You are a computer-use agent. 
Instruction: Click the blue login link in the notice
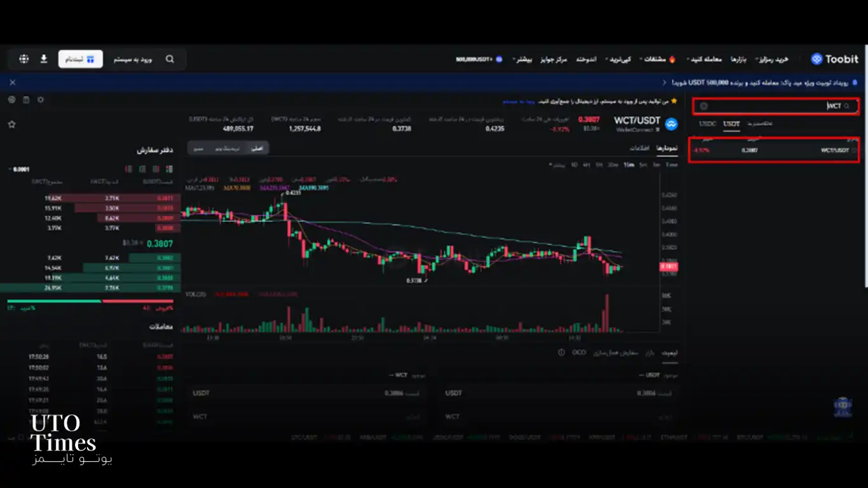point(519,101)
